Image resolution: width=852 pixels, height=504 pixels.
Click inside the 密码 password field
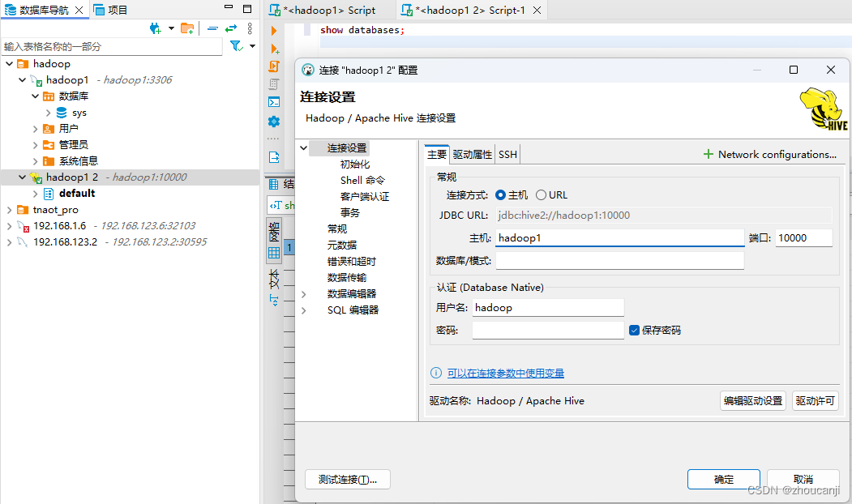click(547, 329)
